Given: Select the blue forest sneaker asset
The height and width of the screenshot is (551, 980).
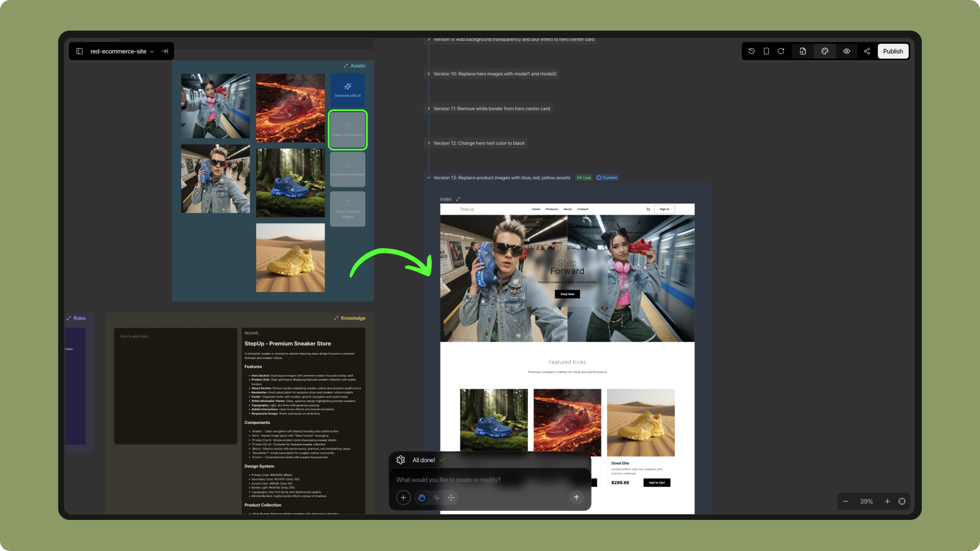Looking at the screenshot, I should tap(290, 183).
